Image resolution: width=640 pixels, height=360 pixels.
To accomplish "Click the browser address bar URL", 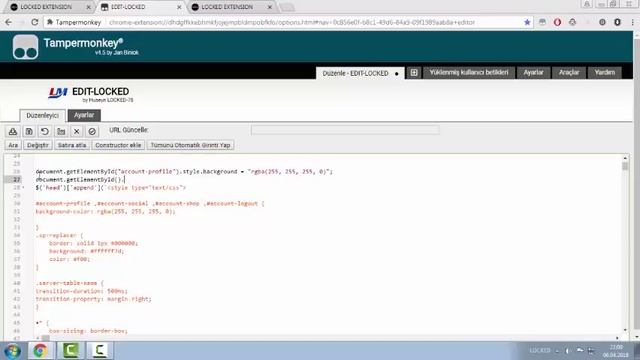I will pyautogui.click(x=292, y=22).
